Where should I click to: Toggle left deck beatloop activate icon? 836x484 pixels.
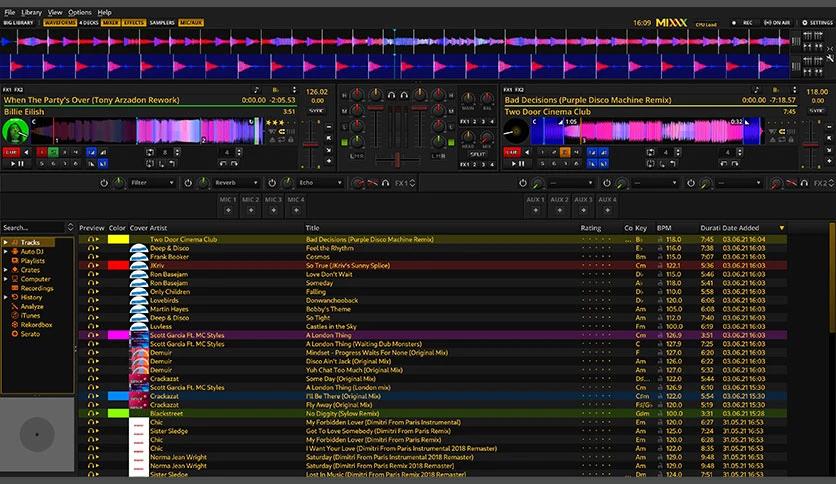150,152
